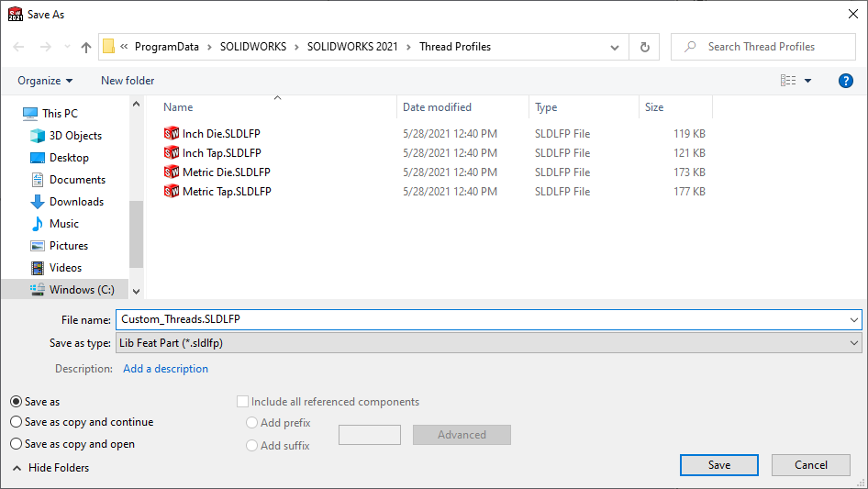Image resolution: width=868 pixels, height=489 pixels.
Task: Click the ProgramData breadcrumb
Action: point(167,47)
